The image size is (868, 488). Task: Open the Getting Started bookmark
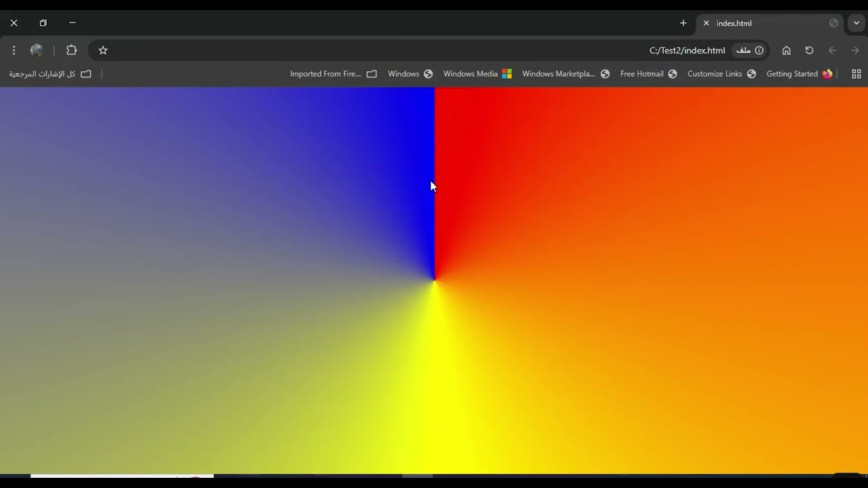tap(800, 74)
